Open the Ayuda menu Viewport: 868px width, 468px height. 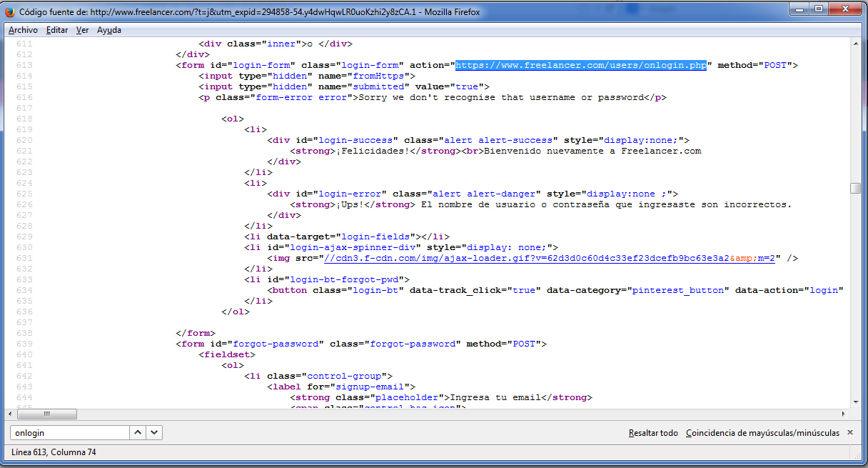point(109,30)
